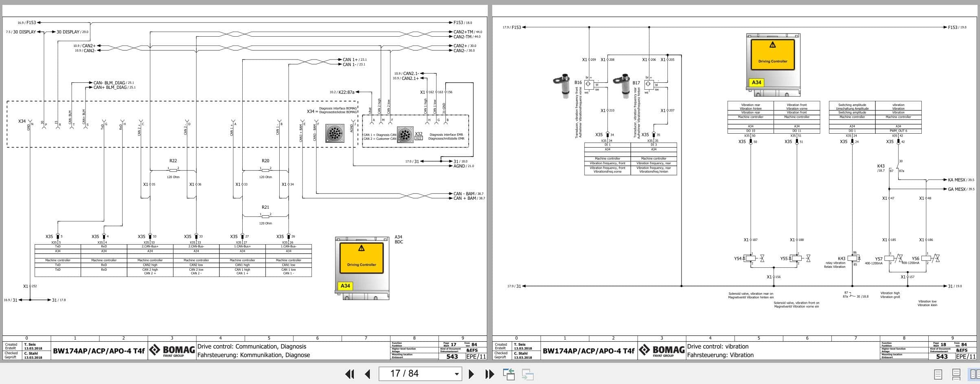This screenshot has width=980, height=384.
Task: Select the two-page side-by-side view
Action: coord(975,374)
